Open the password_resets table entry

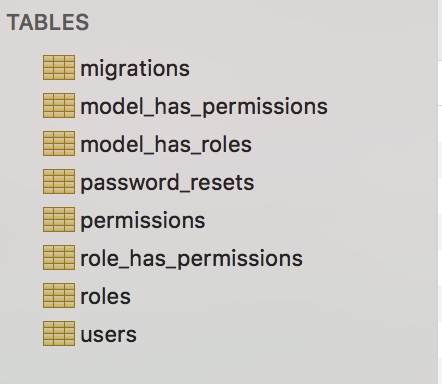point(167,183)
